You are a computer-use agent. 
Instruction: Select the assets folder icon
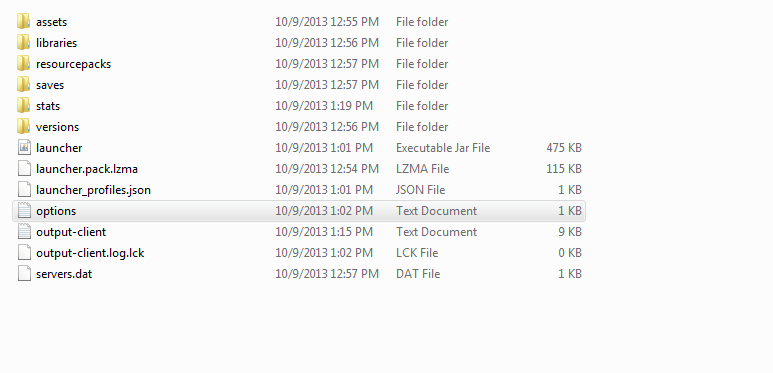point(24,22)
